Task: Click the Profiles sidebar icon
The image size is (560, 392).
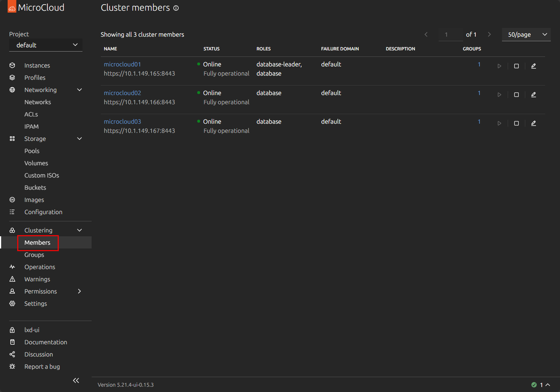Action: tap(12, 77)
